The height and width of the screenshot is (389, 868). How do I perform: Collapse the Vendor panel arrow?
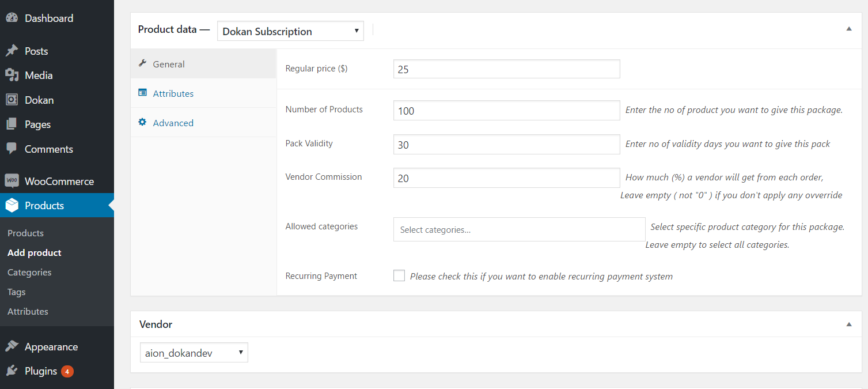(x=849, y=324)
